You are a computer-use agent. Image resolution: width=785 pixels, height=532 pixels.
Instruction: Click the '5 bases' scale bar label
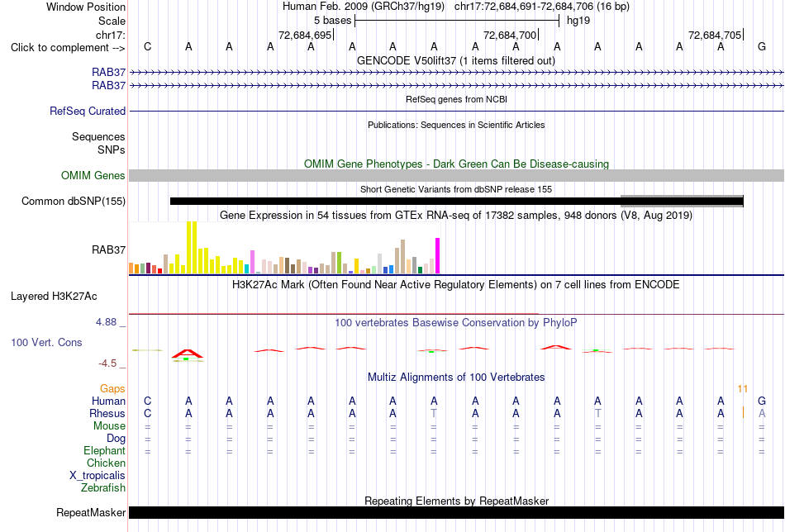(332, 21)
